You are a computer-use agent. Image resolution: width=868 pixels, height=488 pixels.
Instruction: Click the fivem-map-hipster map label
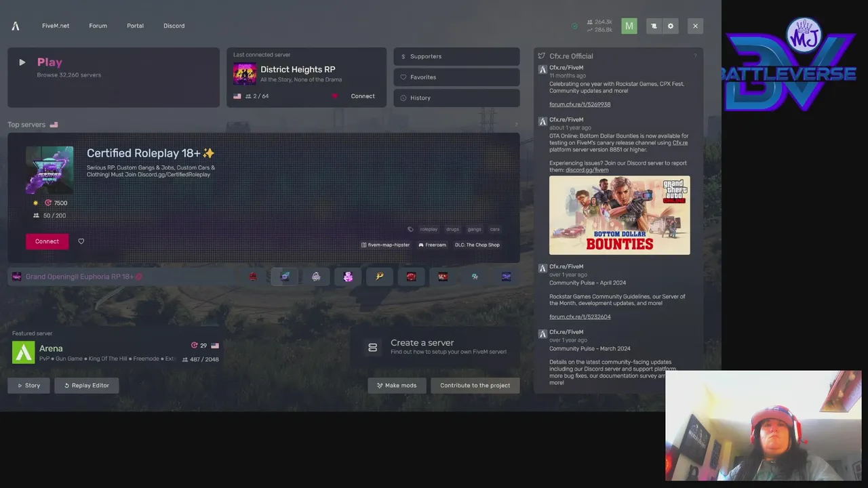[385, 245]
